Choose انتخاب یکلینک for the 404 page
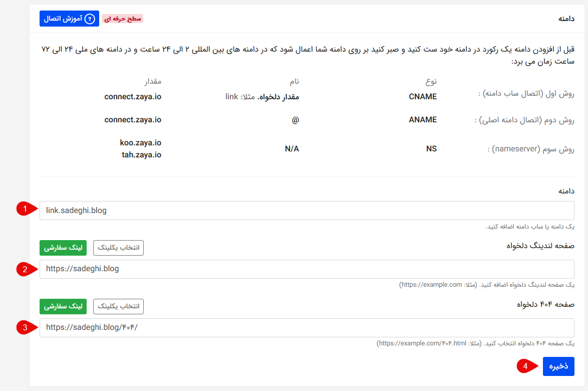The width and height of the screenshot is (588, 391). point(119,306)
